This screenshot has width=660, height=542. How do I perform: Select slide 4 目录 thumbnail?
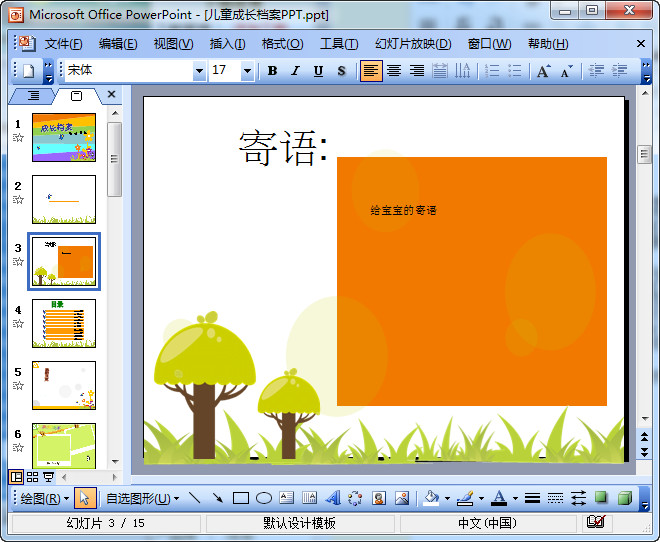coord(64,323)
